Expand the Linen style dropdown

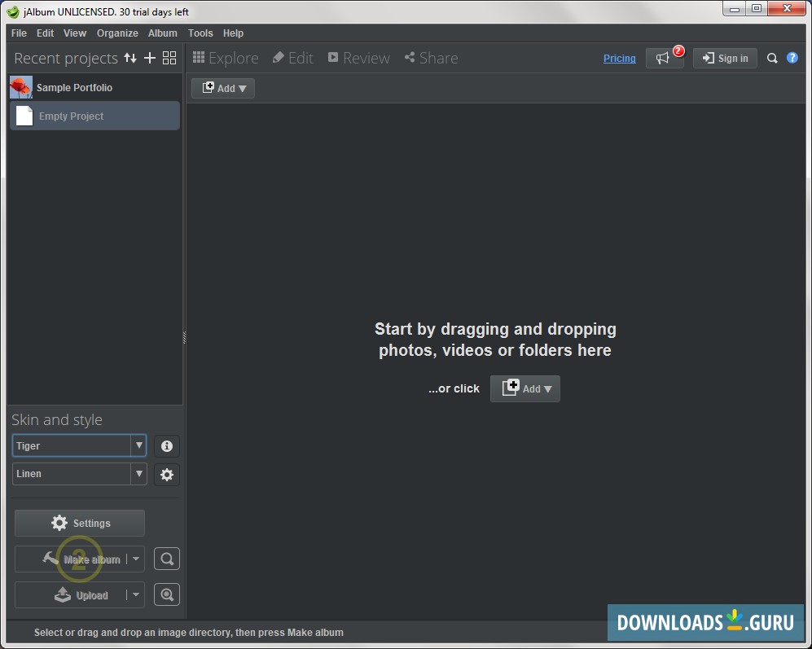pyautogui.click(x=138, y=474)
